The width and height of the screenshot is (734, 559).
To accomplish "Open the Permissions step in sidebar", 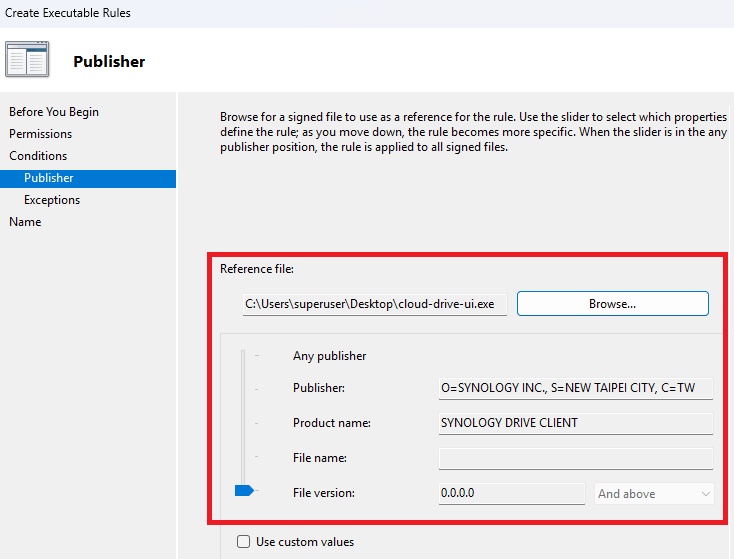I will [x=41, y=134].
